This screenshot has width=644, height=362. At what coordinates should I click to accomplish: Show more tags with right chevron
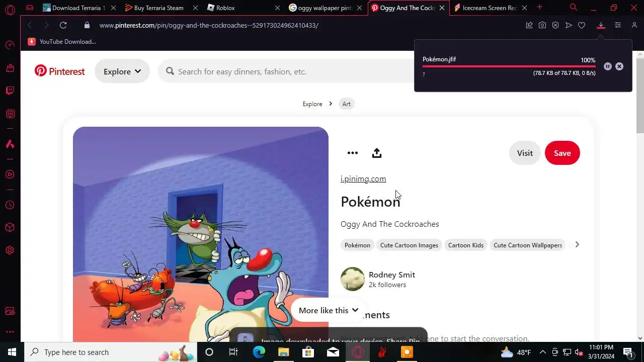coord(577,245)
